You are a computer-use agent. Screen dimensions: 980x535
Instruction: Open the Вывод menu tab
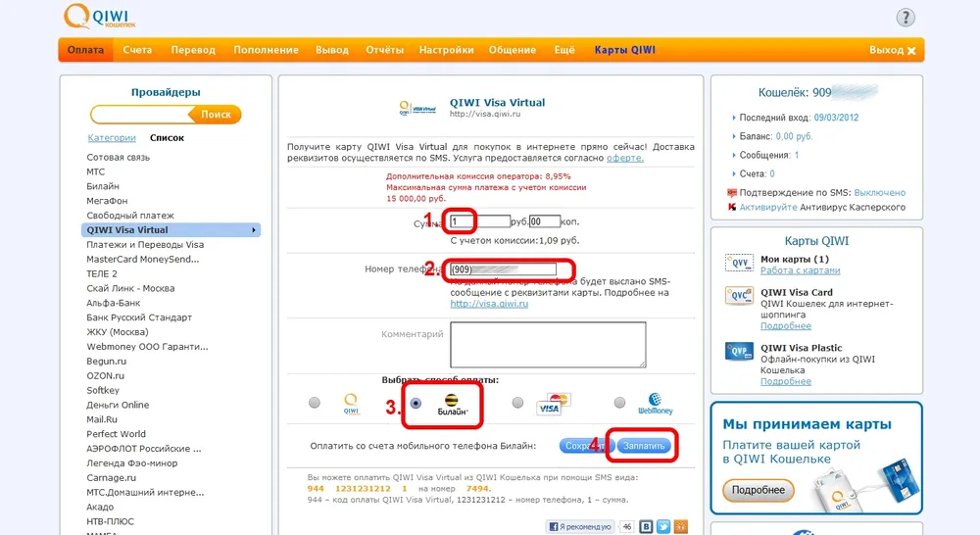pos(332,50)
